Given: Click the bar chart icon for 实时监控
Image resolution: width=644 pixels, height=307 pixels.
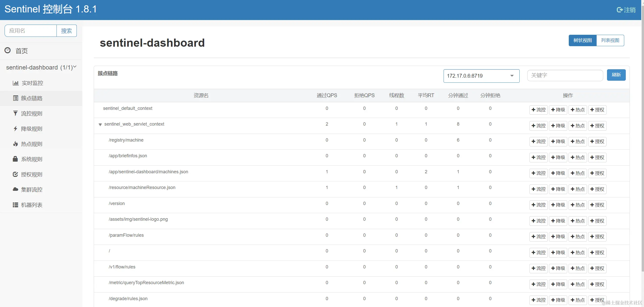Looking at the screenshot, I should (x=16, y=83).
